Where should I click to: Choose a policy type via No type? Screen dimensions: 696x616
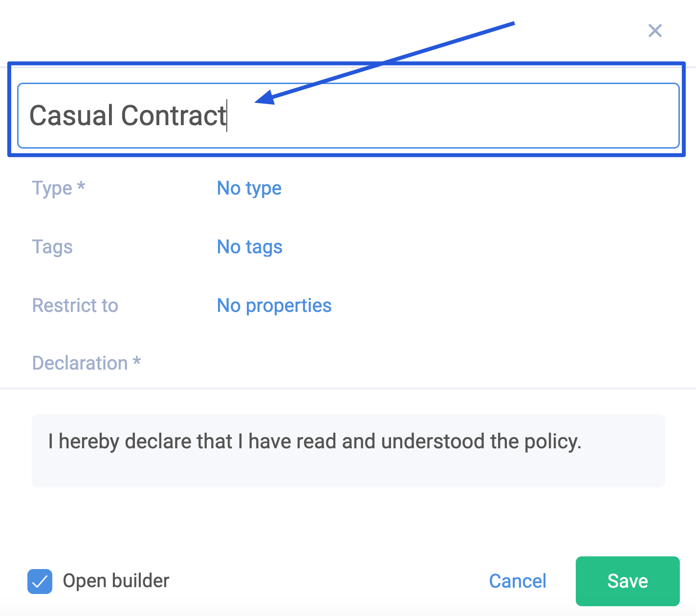pyautogui.click(x=249, y=188)
